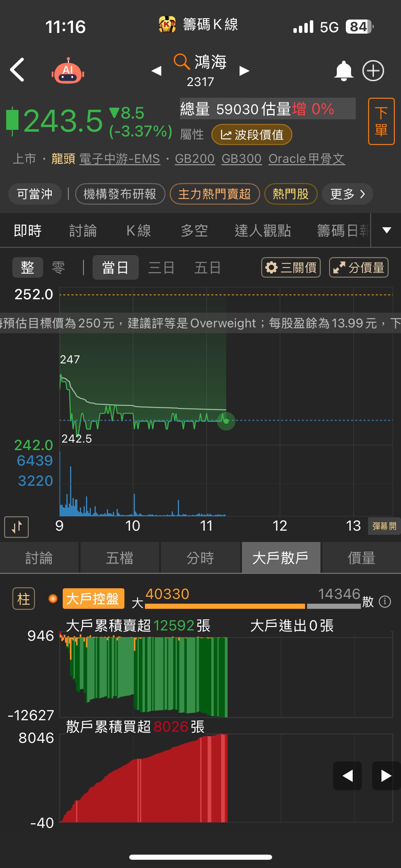Image resolution: width=401 pixels, height=868 pixels.
Task: Switch to the 達人觀點 tab
Action: 263,230
